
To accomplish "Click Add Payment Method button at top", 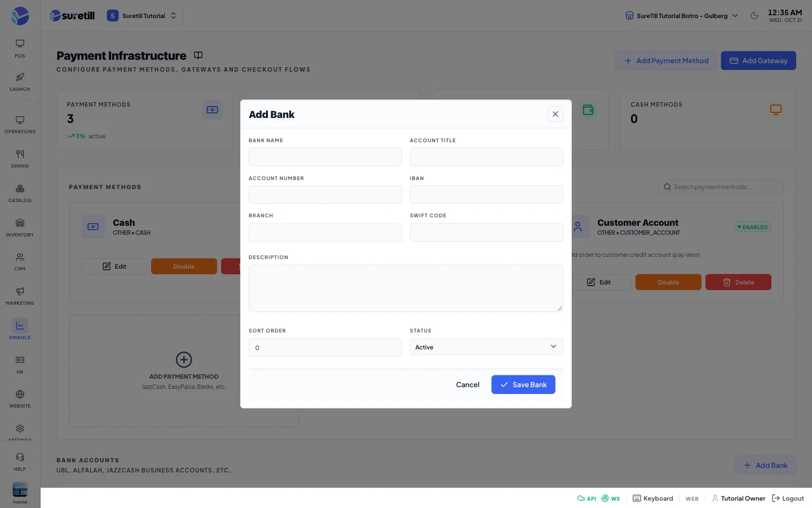I will pos(666,60).
